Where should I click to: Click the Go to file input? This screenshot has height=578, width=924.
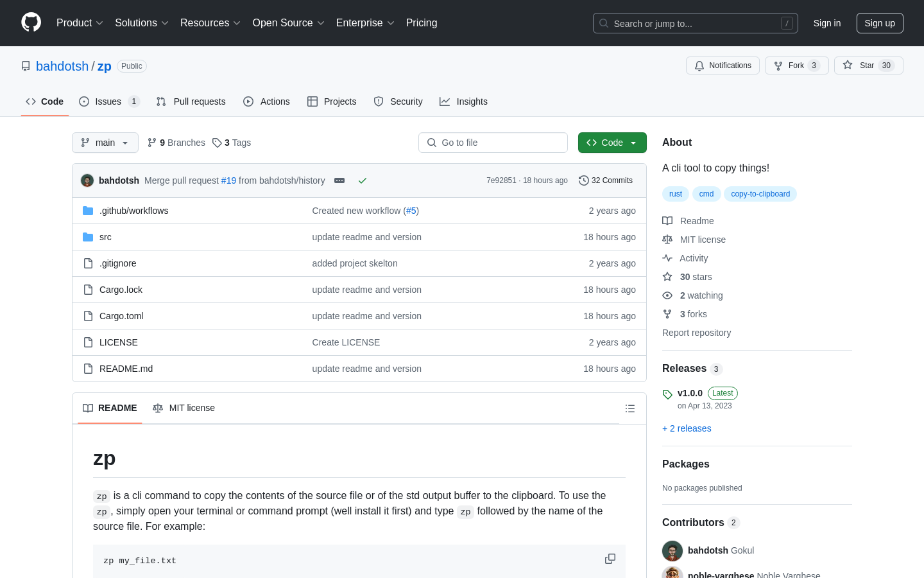pyautogui.click(x=493, y=143)
